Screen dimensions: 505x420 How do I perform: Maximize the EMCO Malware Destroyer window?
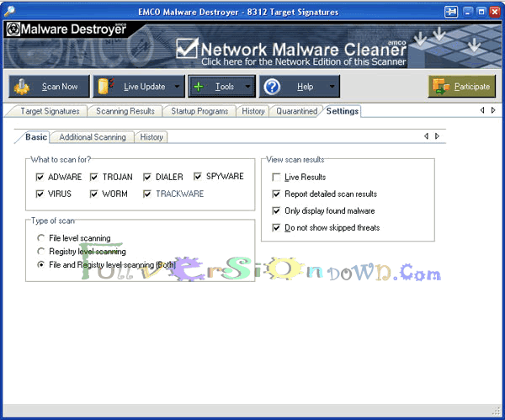481,12
